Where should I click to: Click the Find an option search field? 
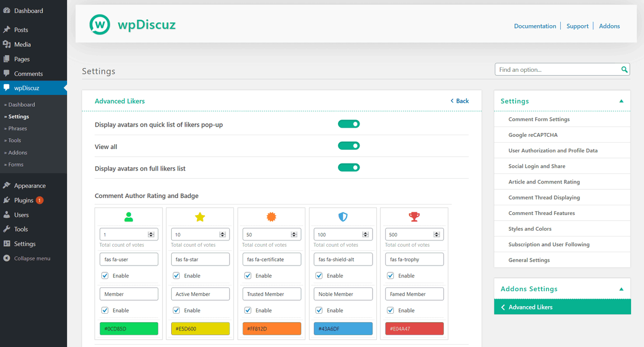coord(553,69)
